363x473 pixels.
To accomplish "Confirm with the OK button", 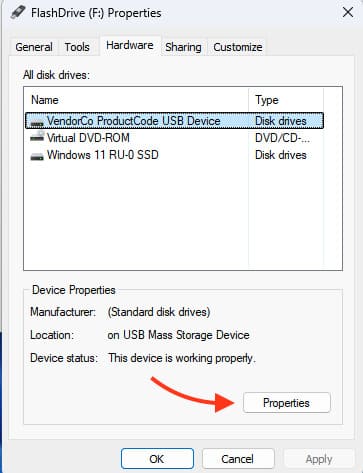I will point(157,459).
